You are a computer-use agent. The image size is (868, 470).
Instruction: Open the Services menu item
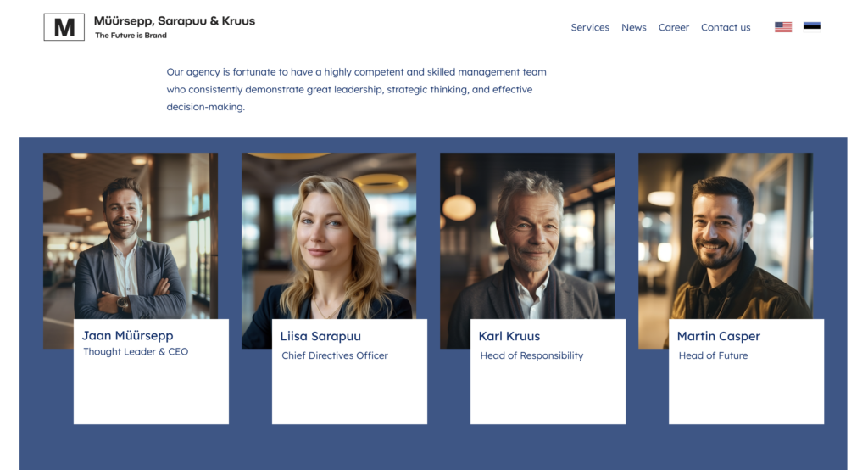[590, 27]
